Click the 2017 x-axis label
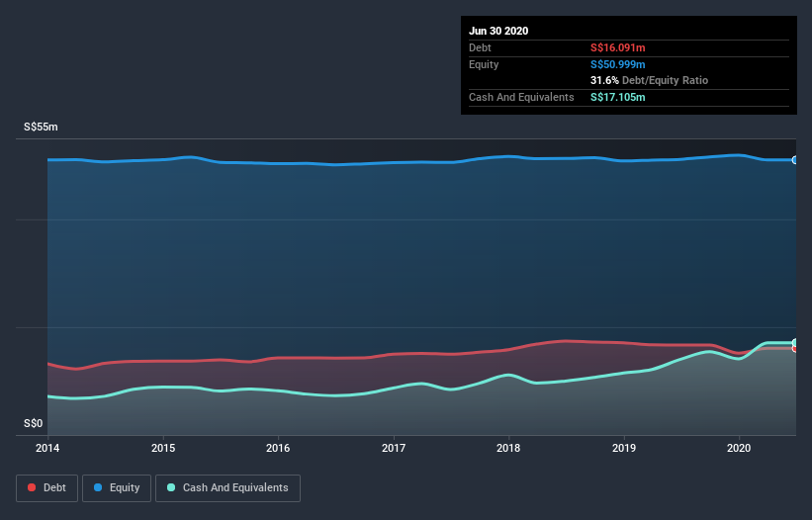Image resolution: width=812 pixels, height=520 pixels. 394,448
